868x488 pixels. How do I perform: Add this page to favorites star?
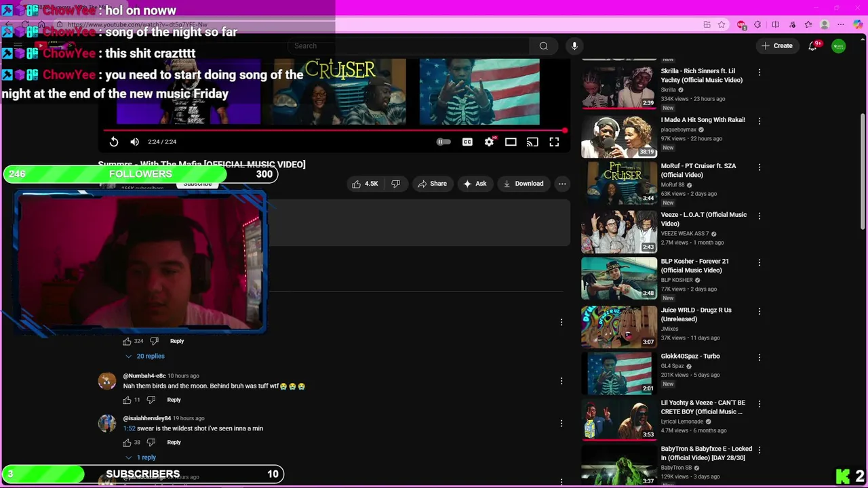(722, 24)
